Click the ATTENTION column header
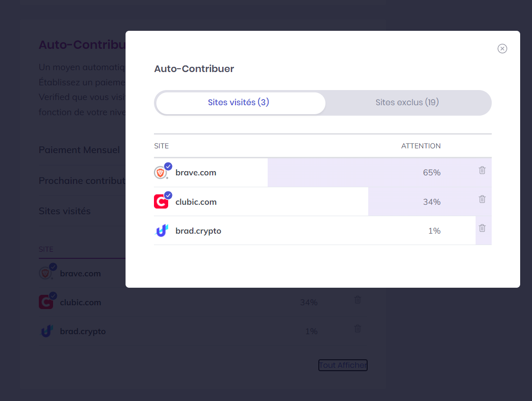 point(421,146)
